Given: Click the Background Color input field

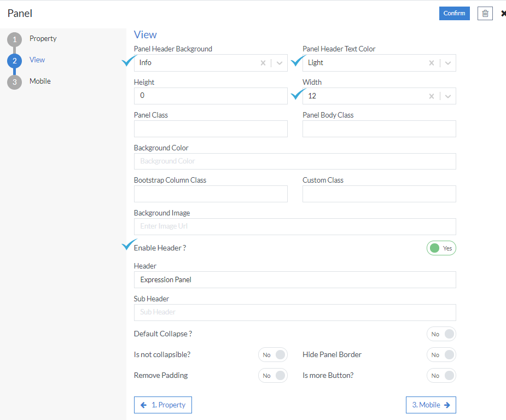Looking at the screenshot, I should 294,161.
